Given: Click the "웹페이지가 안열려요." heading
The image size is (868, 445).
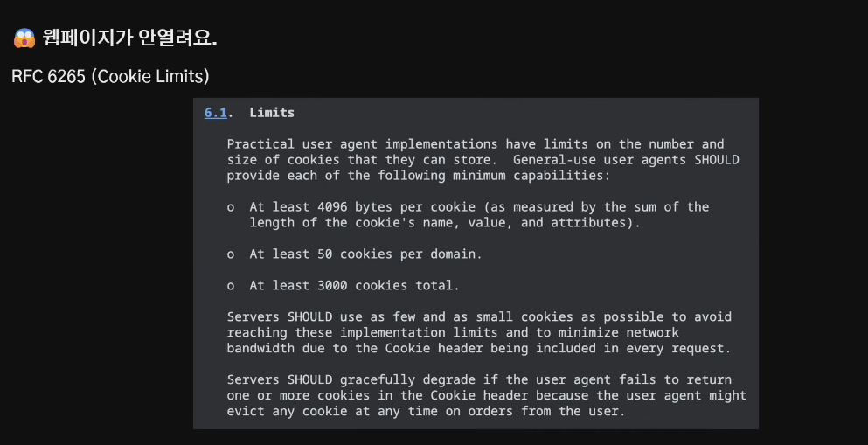Looking at the screenshot, I should [129, 38].
